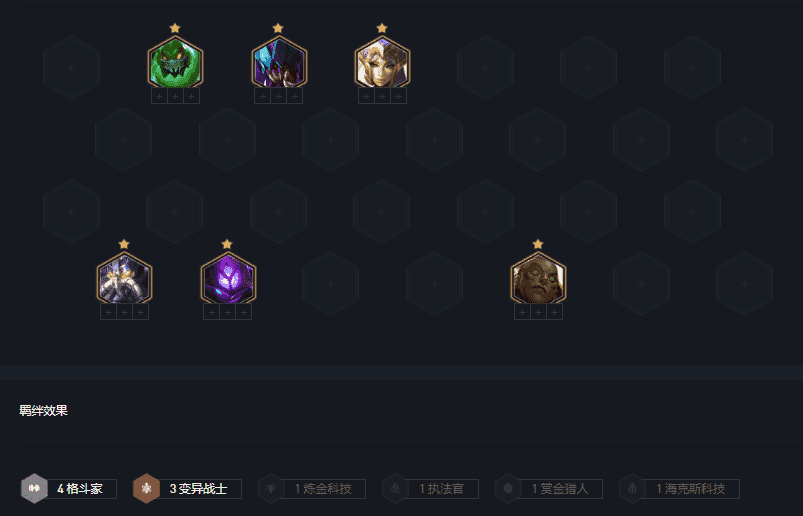This screenshot has height=516, width=803.
Task: Click the silver armored champion in bottom row
Action: point(124,278)
